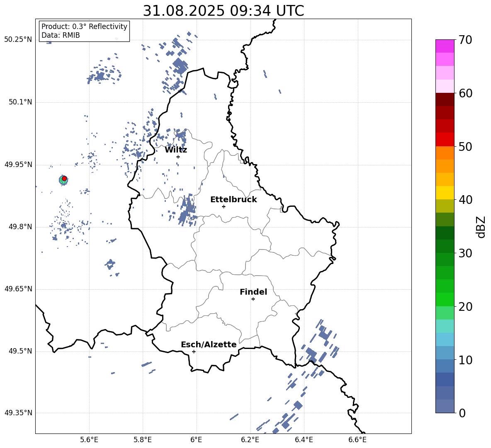491x448 pixels.
Task: Click the 49.8°N latitude label
Action: [20, 227]
